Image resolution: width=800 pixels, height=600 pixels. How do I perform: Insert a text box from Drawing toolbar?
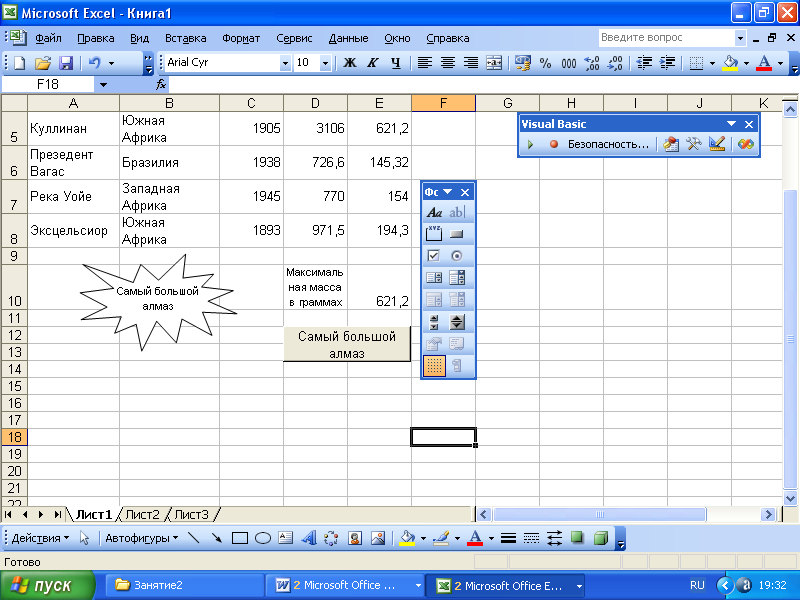[285, 538]
